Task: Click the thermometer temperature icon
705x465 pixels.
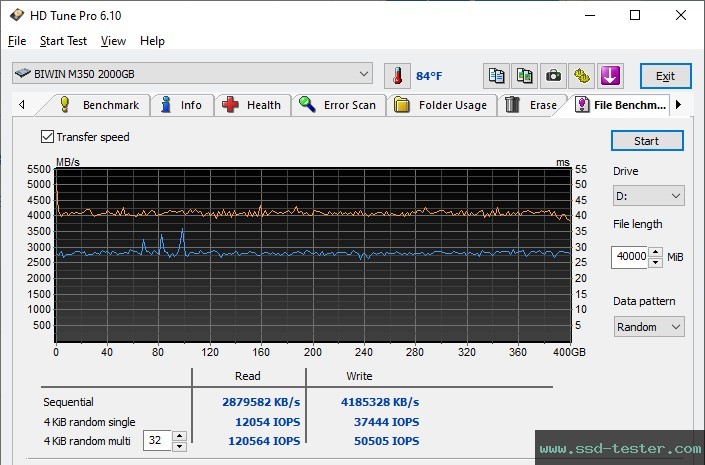Action: point(397,76)
